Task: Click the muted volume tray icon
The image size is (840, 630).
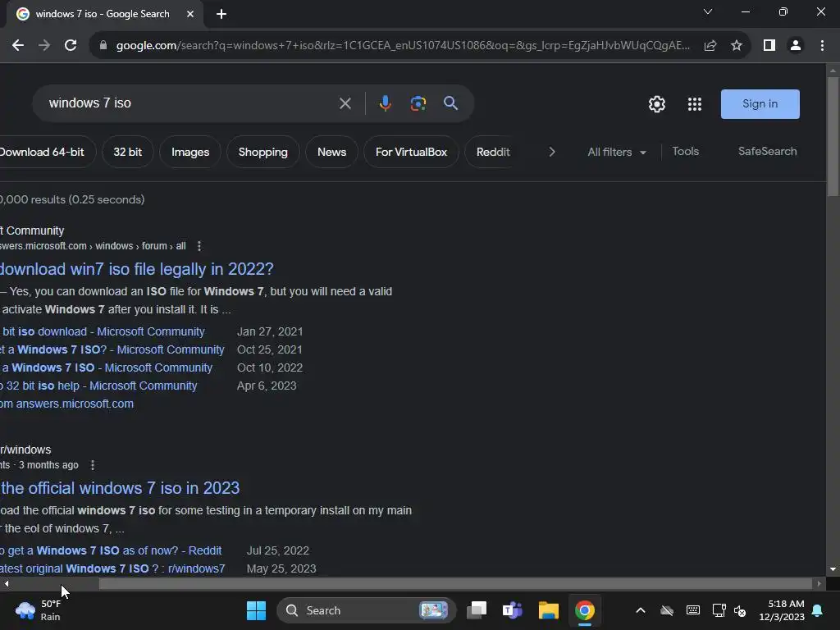Action: tap(741, 610)
